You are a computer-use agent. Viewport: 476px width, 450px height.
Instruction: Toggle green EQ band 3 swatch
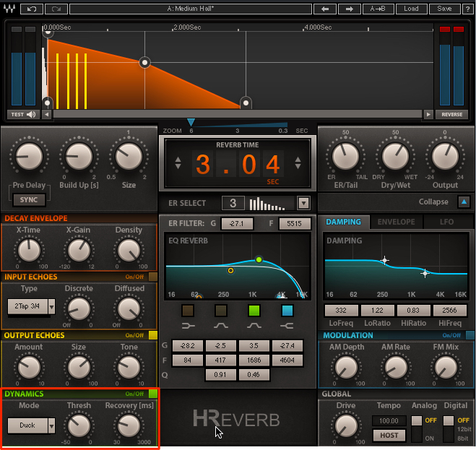(x=254, y=311)
